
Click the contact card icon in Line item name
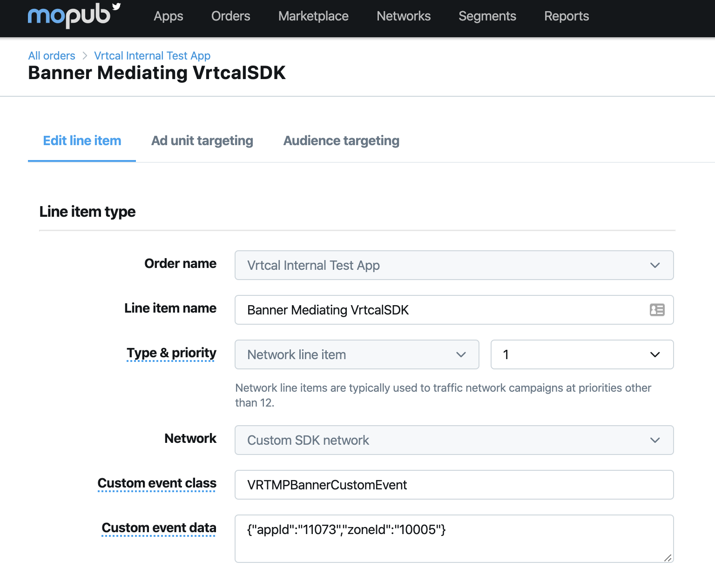tap(657, 310)
